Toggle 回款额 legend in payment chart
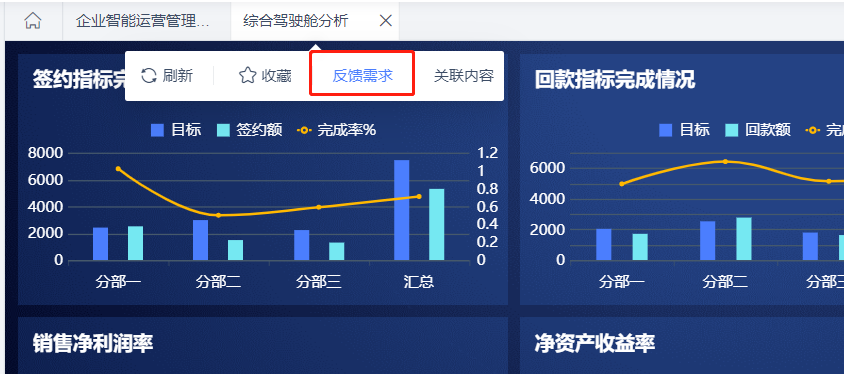 (758, 130)
